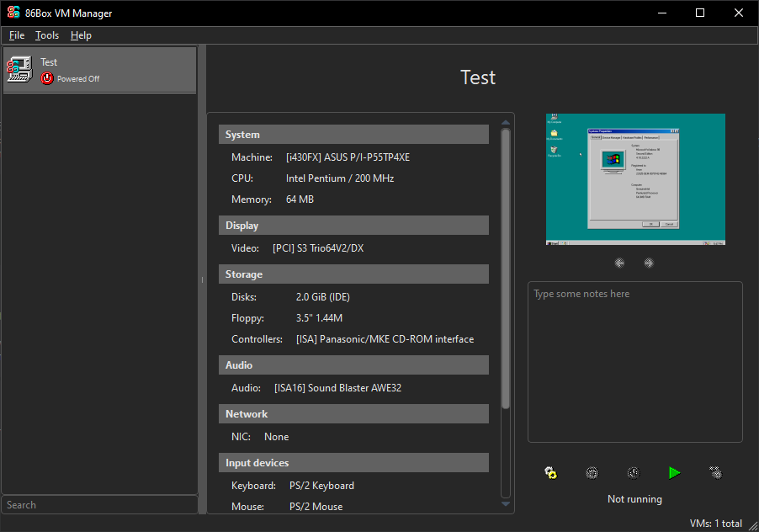Viewport: 759px width, 532px height.
Task: Click the greyed-out reset icon beside the gears
Action: pos(592,472)
